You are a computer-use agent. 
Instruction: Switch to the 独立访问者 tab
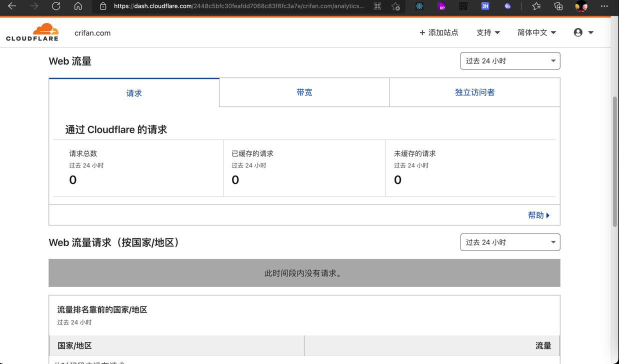tap(474, 92)
